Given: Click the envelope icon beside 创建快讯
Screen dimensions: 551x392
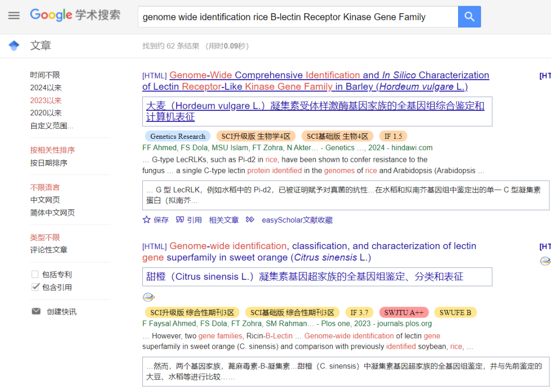Looking at the screenshot, I should 36,311.
